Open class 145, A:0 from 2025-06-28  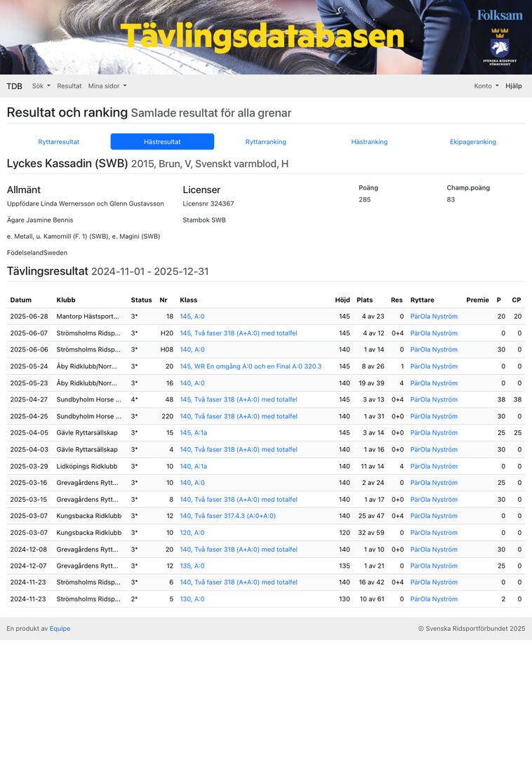coord(192,317)
